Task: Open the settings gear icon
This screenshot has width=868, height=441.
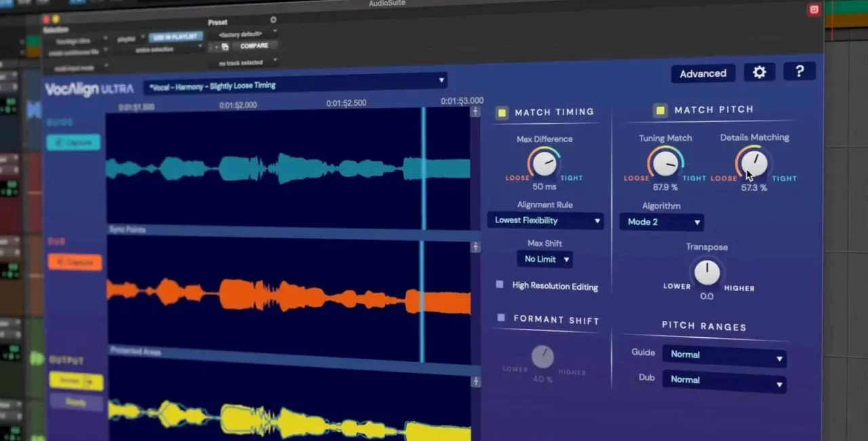Action: point(759,72)
